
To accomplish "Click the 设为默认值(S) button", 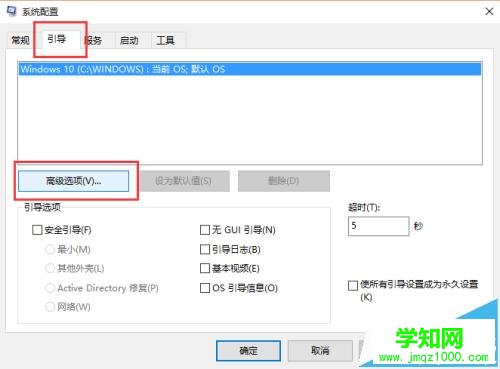I will (x=184, y=181).
